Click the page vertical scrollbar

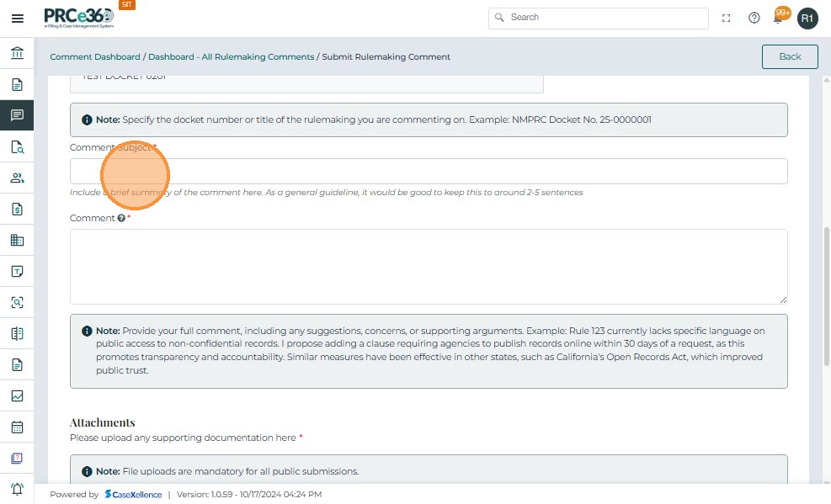click(x=826, y=294)
